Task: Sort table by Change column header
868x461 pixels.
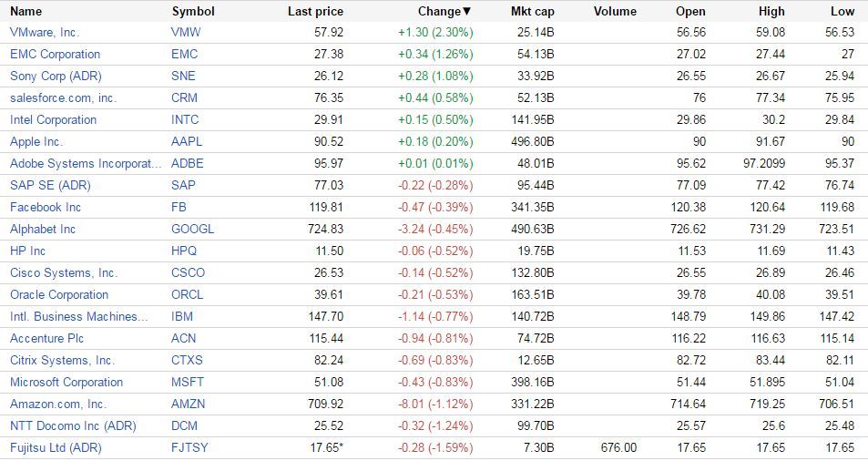Action: click(x=444, y=12)
